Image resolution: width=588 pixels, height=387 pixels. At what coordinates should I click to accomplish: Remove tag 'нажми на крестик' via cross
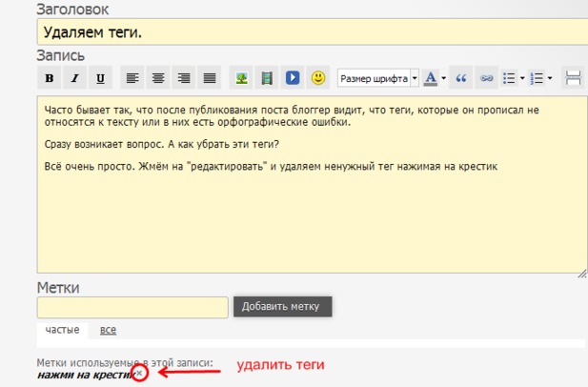(x=139, y=373)
